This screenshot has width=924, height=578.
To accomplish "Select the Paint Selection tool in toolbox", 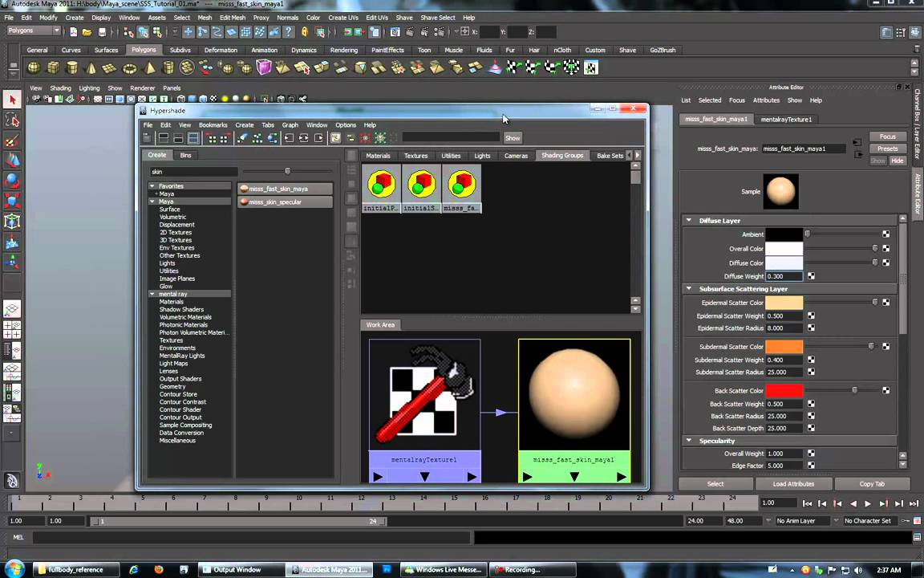I will click(x=12, y=140).
